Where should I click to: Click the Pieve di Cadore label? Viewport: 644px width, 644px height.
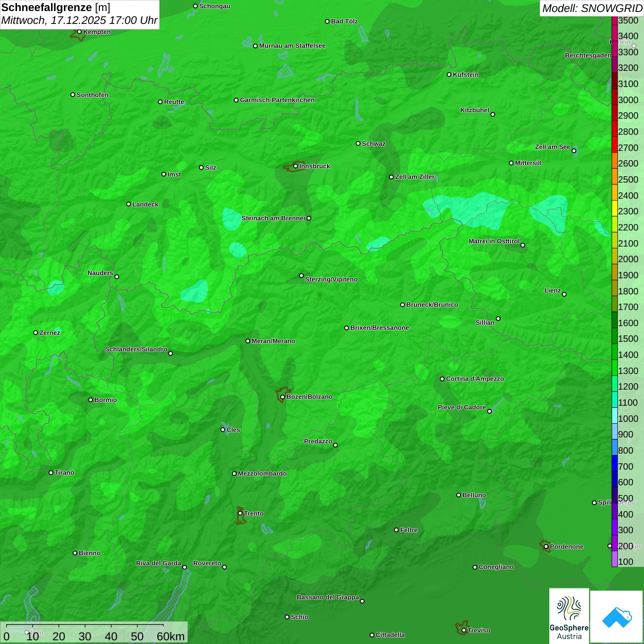point(462,407)
